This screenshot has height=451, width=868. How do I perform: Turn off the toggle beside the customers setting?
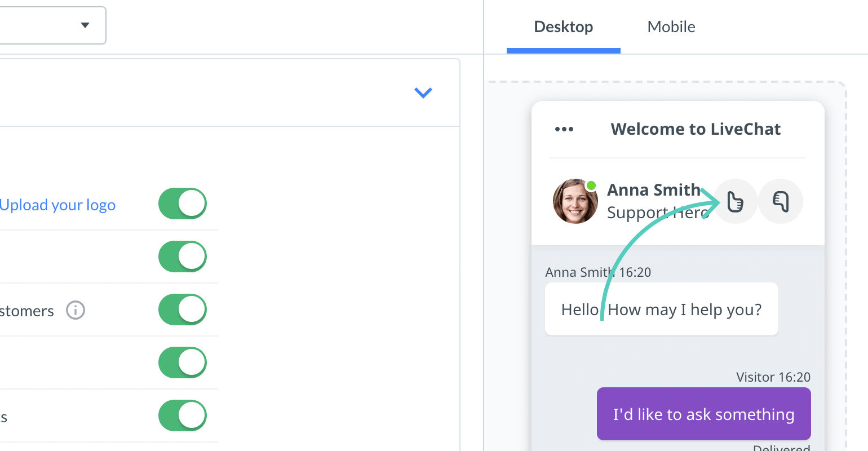point(182,309)
